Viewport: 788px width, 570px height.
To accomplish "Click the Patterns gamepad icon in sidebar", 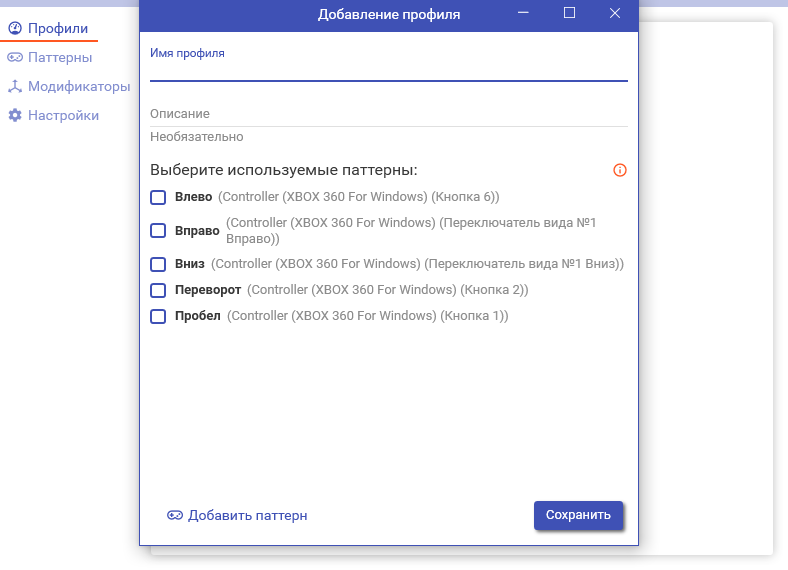I will (x=15, y=58).
